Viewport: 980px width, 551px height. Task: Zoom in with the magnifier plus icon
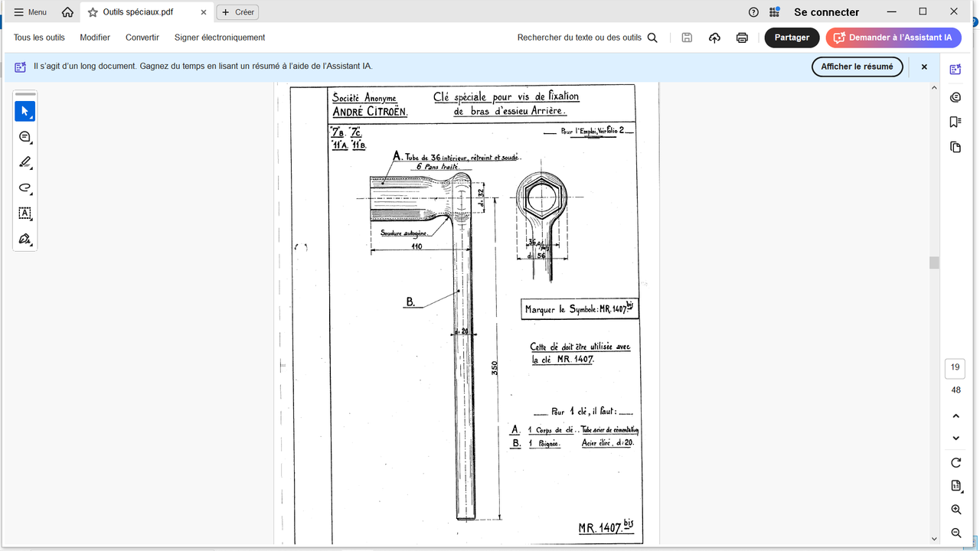pyautogui.click(x=955, y=510)
